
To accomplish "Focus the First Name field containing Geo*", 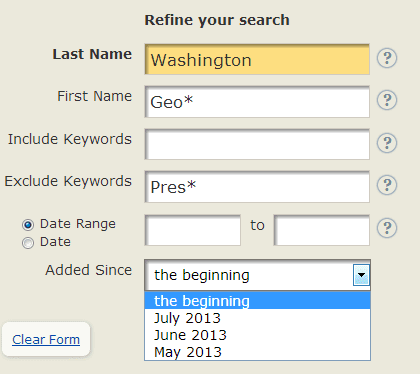I will (257, 102).
